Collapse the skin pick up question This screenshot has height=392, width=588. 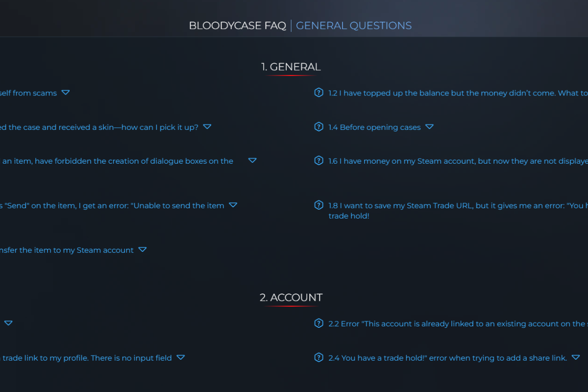pos(207,126)
